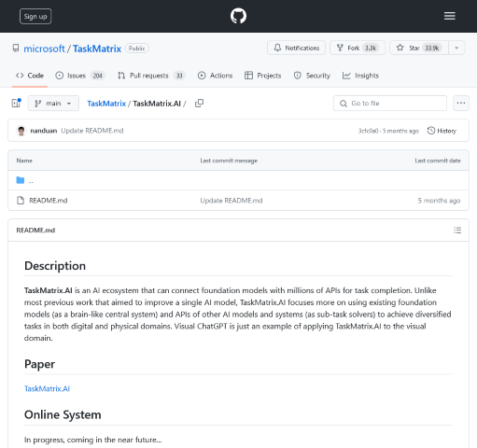Open nanduan author link

tap(44, 131)
